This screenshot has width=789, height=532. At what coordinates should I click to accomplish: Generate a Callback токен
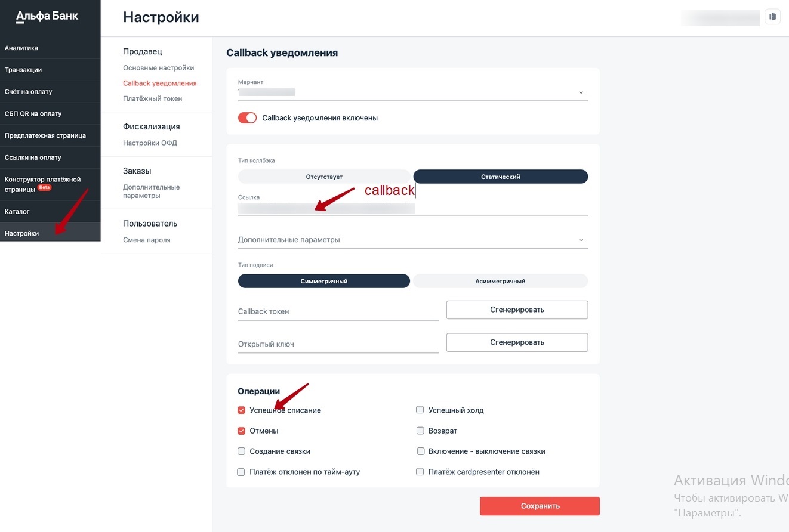pyautogui.click(x=517, y=310)
